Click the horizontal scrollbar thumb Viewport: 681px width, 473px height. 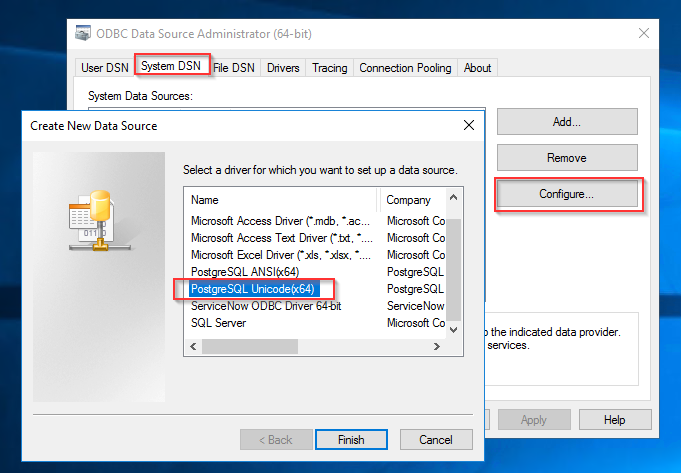(x=250, y=346)
